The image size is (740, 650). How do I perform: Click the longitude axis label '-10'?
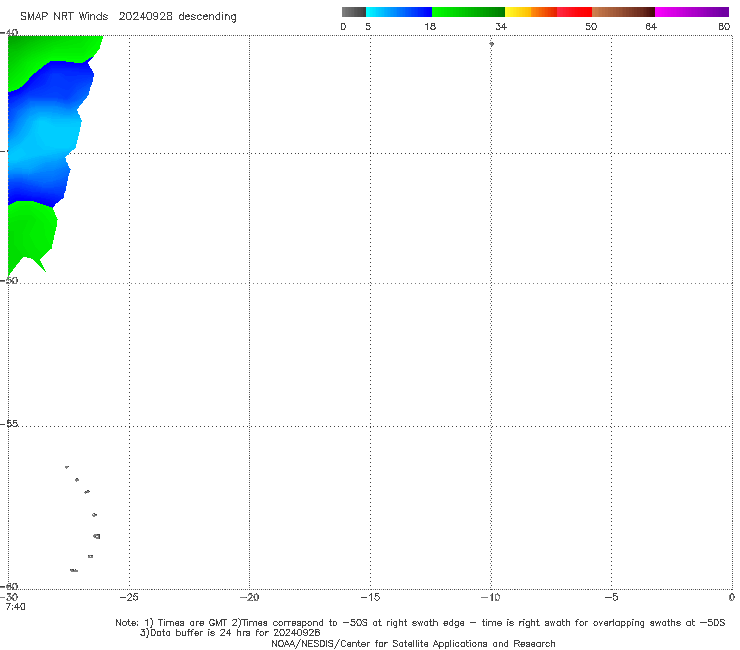(490, 597)
